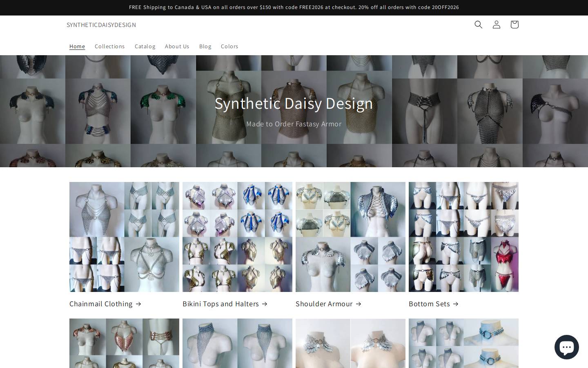The width and height of the screenshot is (588, 368).
Task: Open the Chainmail Clothing collection link
Action: coord(105,304)
